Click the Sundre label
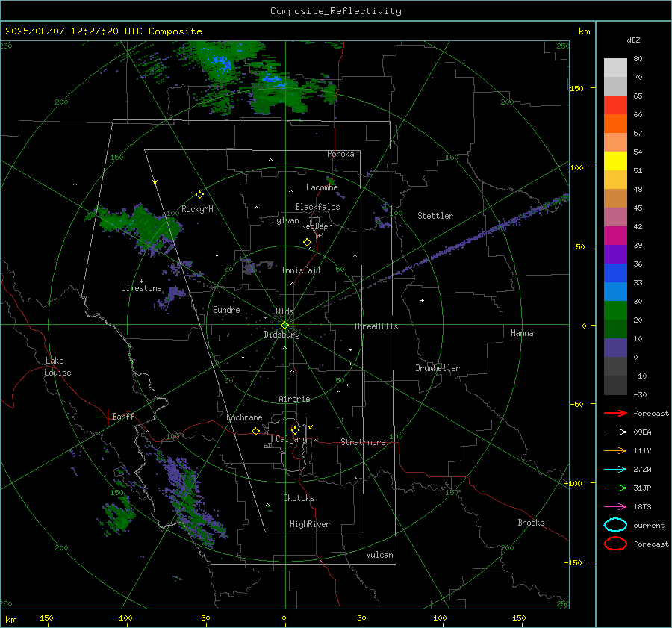The width and height of the screenshot is (672, 628). tap(226, 311)
